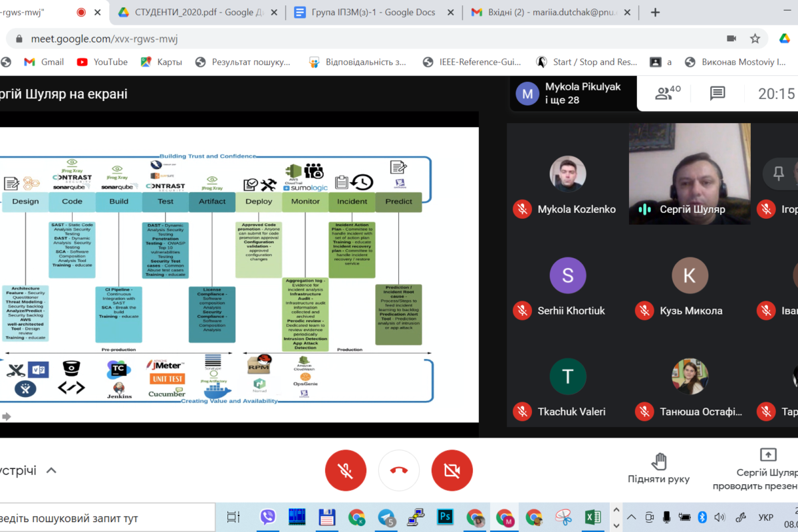
Task: Toggle the microphone mute button
Action: click(x=346, y=470)
